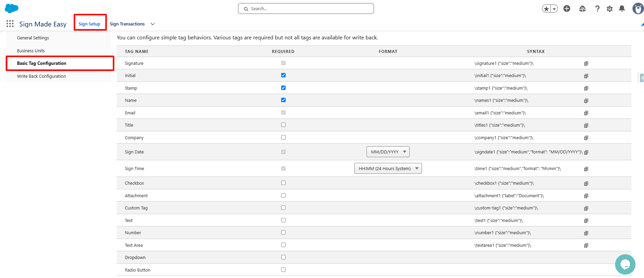Mark the Text tag as required

pos(283,220)
